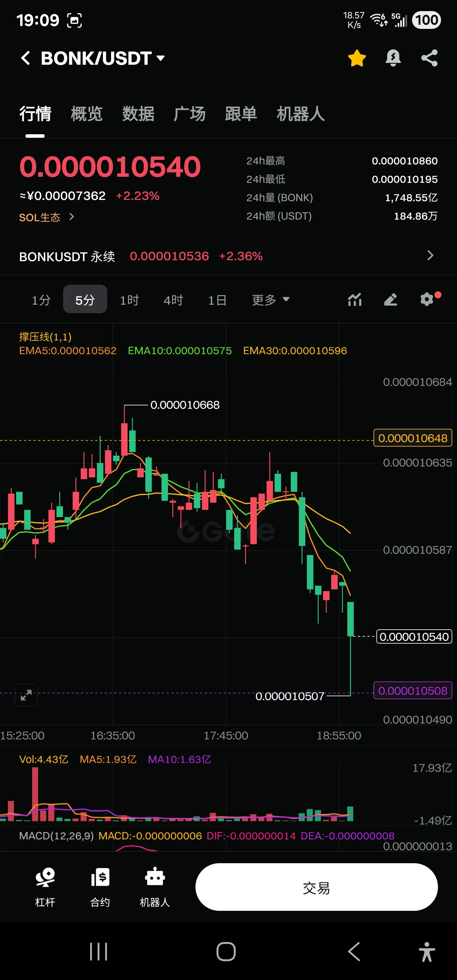Tap the back arrow beside BONK/USDT
457x980 pixels.
point(25,58)
